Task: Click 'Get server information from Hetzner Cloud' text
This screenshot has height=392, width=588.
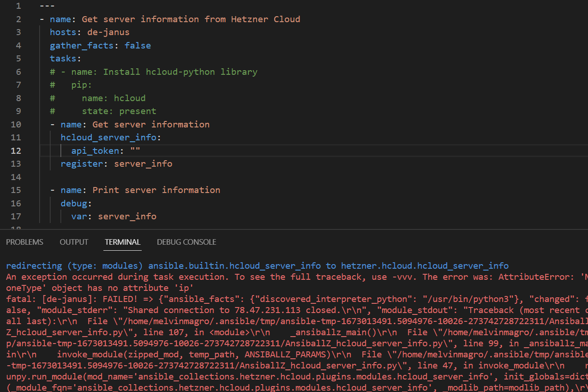Action: point(191,19)
